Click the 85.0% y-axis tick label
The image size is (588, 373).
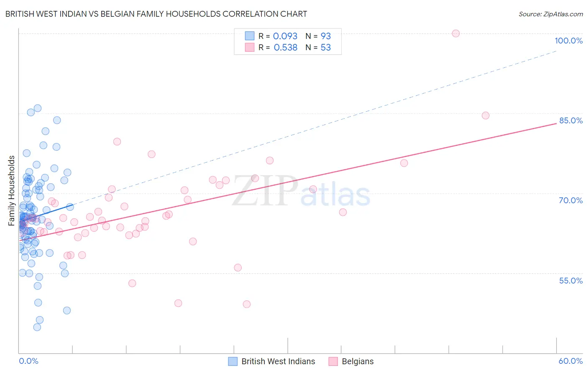tap(571, 120)
